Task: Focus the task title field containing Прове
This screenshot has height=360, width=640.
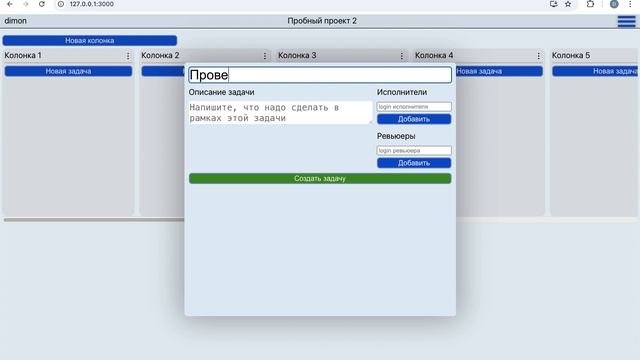Action: tap(320, 75)
